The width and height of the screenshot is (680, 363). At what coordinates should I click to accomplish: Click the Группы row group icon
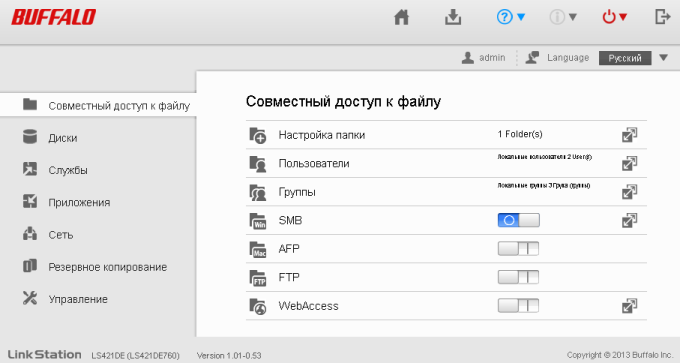tap(258, 192)
